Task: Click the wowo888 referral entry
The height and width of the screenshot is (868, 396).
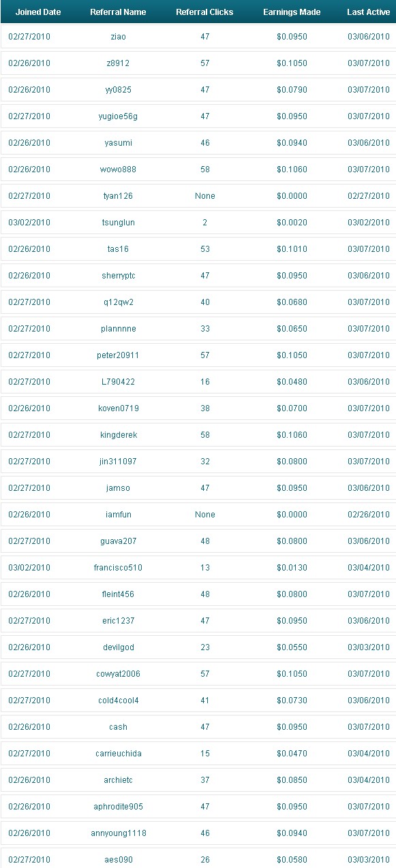Action: [118, 170]
